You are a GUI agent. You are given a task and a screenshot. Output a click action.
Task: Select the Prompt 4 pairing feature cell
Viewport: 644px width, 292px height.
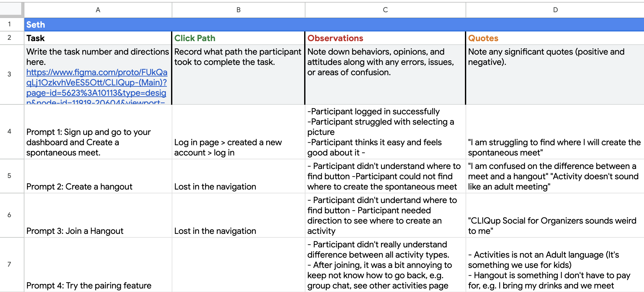(x=98, y=265)
